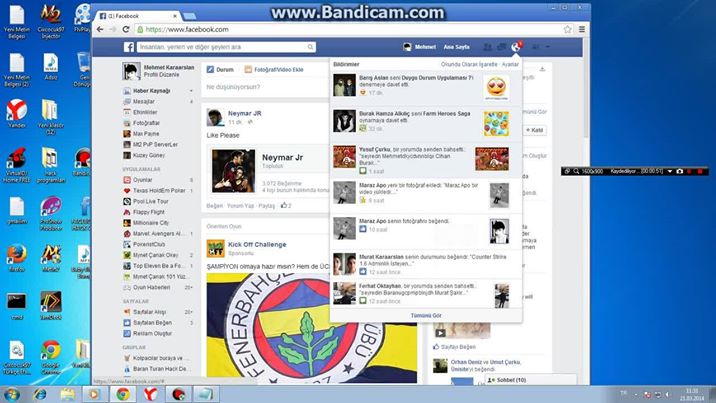
Task: Open Bandicam zoom magnifier icon
Action: 576,171
